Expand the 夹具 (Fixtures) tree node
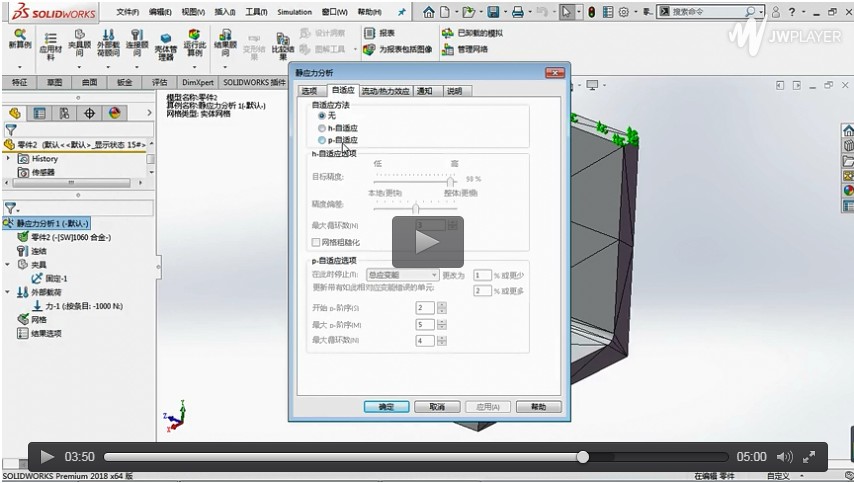The height and width of the screenshot is (483, 854). click(x=9, y=265)
